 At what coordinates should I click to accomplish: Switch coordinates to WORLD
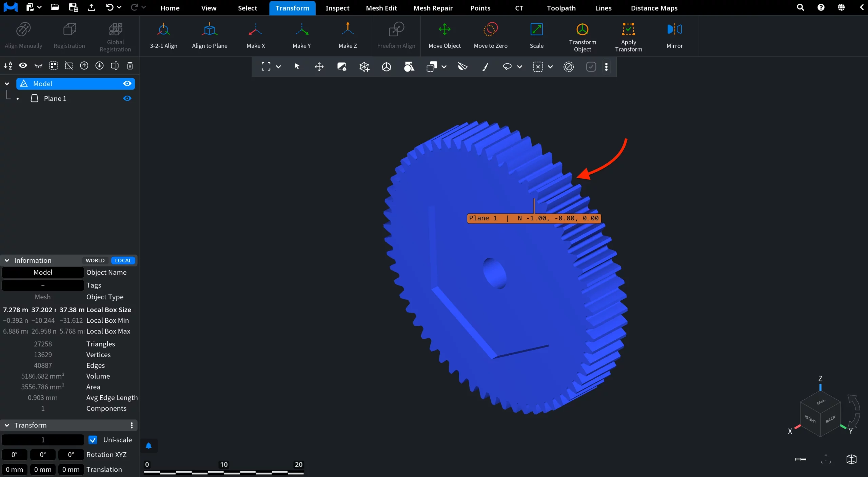tap(95, 260)
